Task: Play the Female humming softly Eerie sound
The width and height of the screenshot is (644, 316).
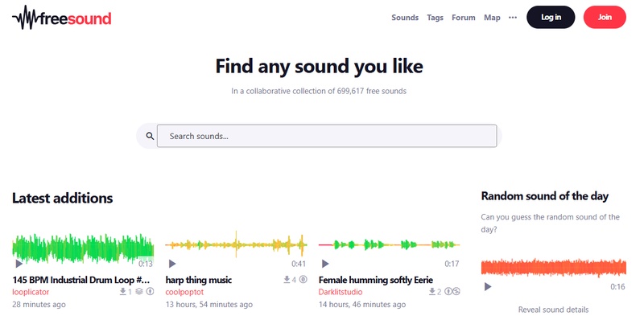Action: click(325, 264)
